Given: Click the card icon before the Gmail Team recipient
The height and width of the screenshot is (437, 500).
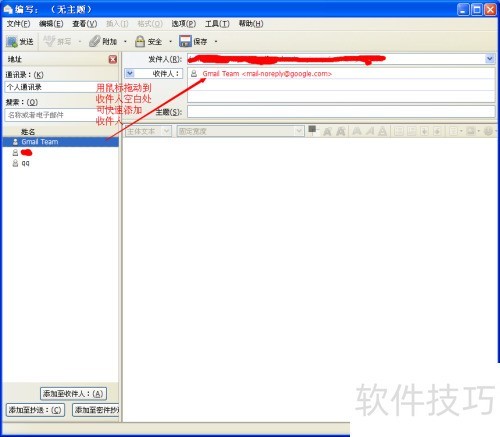Looking at the screenshot, I should pos(194,74).
